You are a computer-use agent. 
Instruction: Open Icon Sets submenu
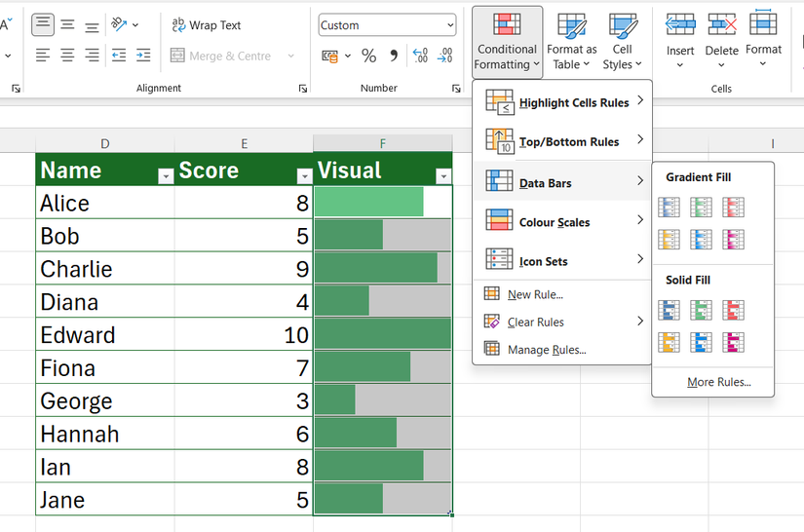click(562, 260)
